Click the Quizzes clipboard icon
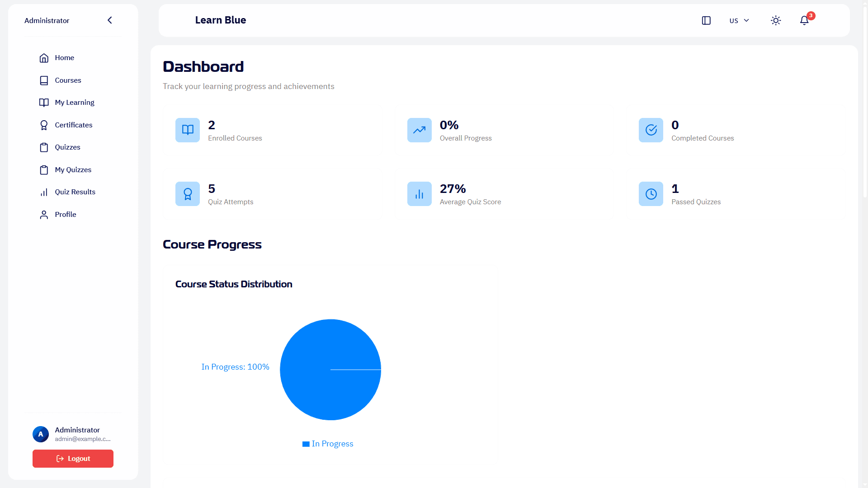The image size is (868, 488). 44,147
